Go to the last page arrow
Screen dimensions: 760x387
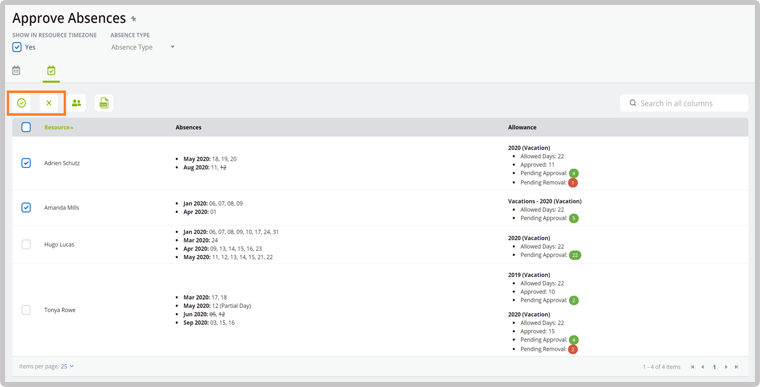[736, 367]
